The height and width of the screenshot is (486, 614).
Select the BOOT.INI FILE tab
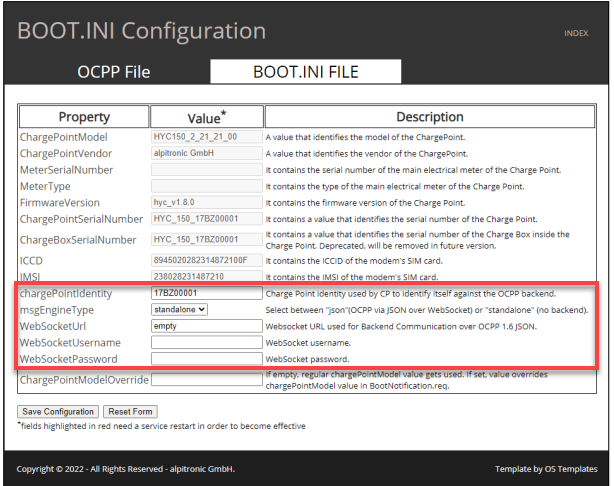coord(305,72)
